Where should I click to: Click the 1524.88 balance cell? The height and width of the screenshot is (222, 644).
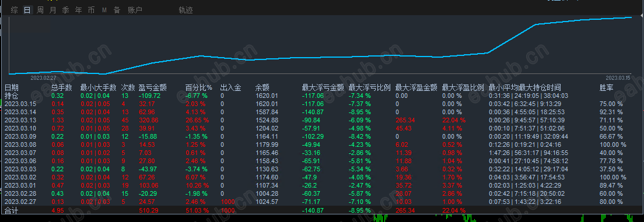[267, 120]
